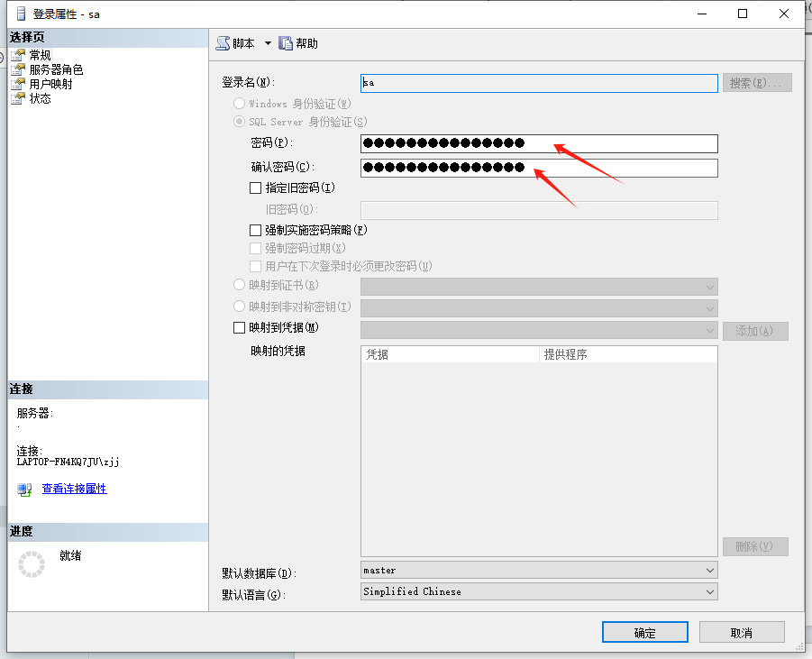Viewport: 812px width, 659px height.
Task: Enable the 指定旧密码 checkbox
Action: tap(256, 188)
